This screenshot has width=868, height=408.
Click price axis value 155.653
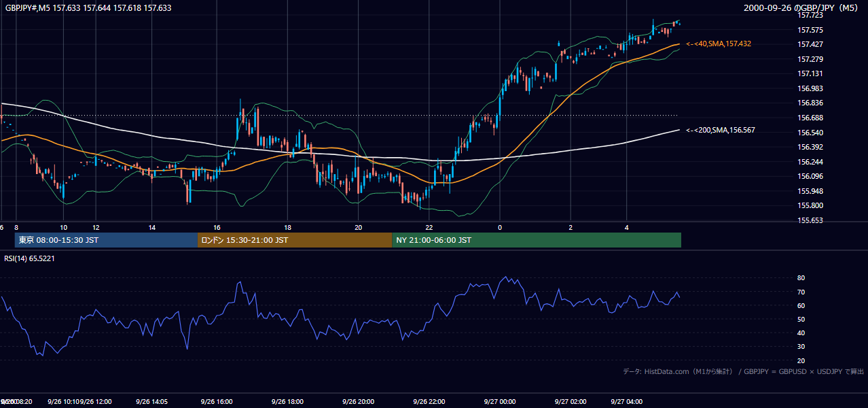coord(810,220)
